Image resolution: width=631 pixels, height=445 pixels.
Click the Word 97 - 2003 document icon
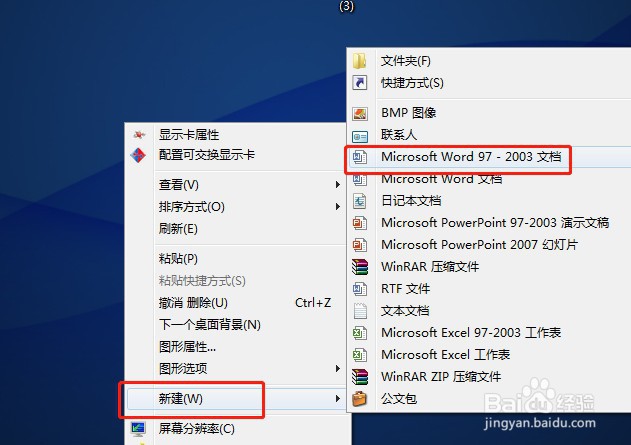point(359,157)
